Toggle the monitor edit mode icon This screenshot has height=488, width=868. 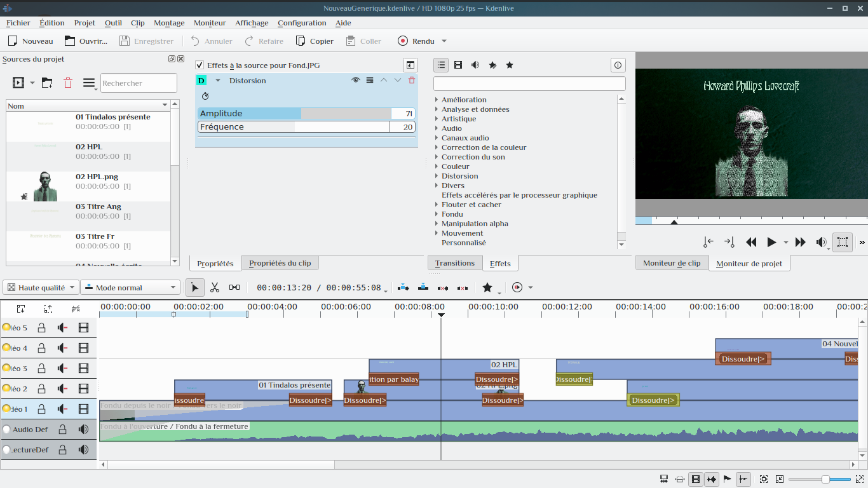pyautogui.click(x=843, y=242)
